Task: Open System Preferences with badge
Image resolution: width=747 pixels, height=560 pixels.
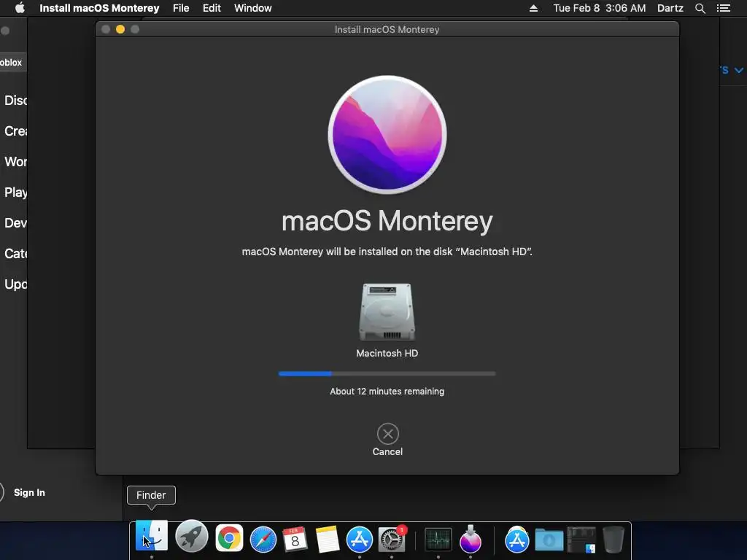Action: point(392,539)
